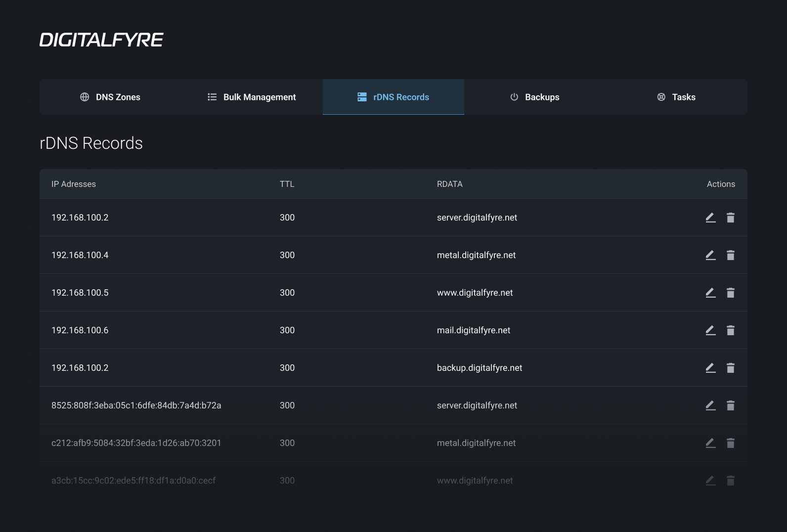Viewport: 787px width, 532px height.
Task: Delete the 8525:808f IPv6 server record
Action: click(731, 405)
